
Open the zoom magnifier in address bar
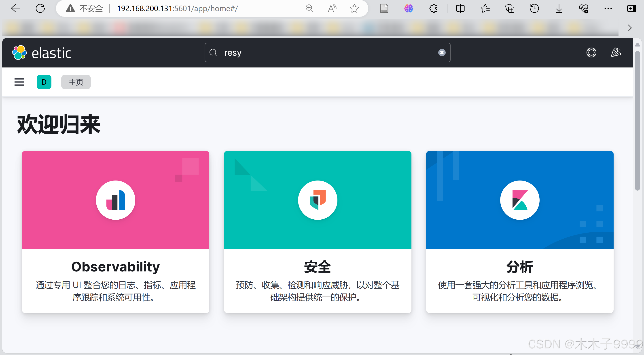(309, 8)
